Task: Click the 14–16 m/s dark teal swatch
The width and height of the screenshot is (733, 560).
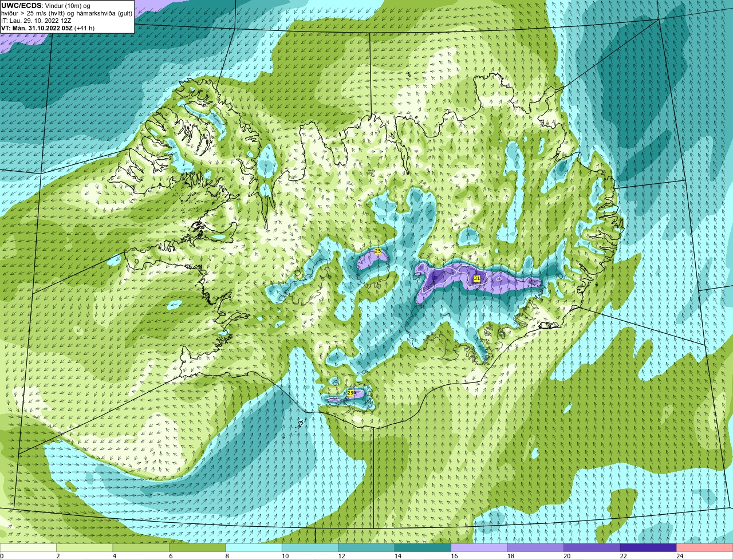Action: (423, 547)
